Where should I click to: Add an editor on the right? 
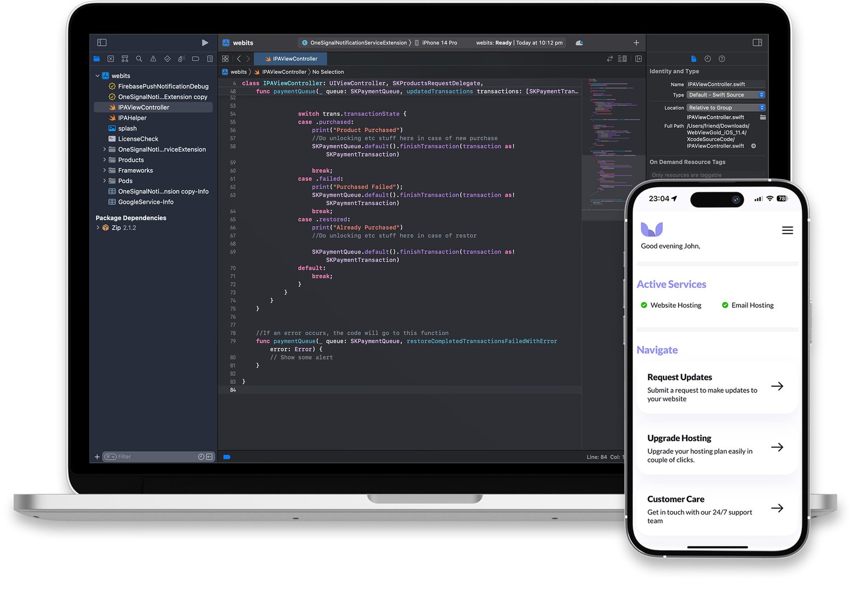click(639, 59)
